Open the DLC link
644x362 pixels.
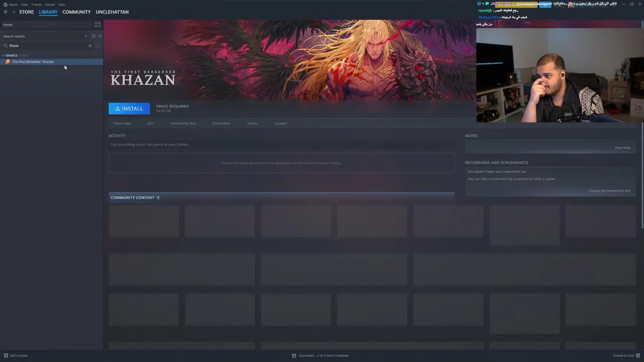tap(150, 123)
